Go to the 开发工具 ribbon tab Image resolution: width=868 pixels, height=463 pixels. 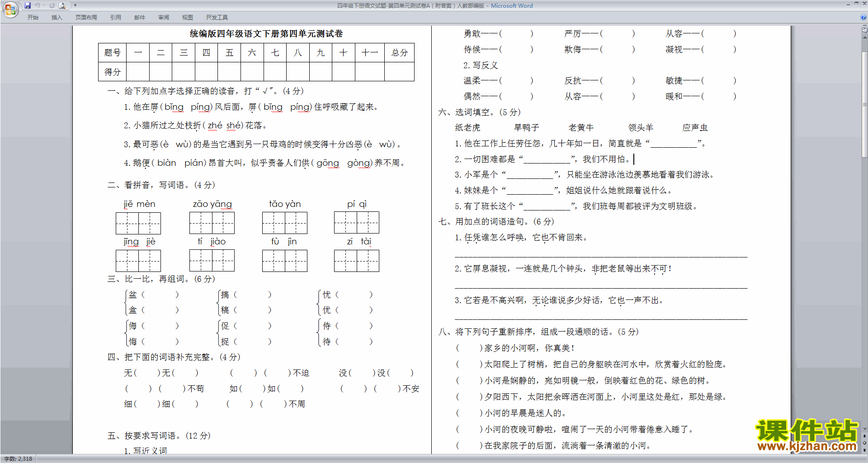217,18
